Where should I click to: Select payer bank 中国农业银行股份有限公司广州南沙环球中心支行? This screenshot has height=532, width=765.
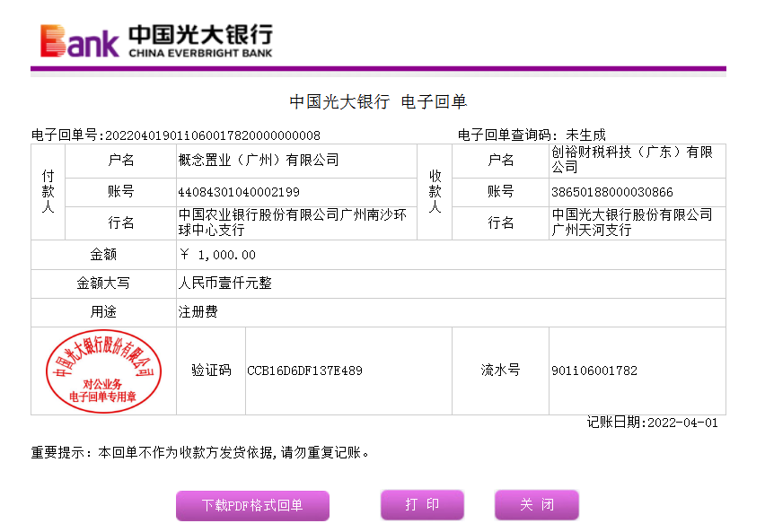point(292,222)
